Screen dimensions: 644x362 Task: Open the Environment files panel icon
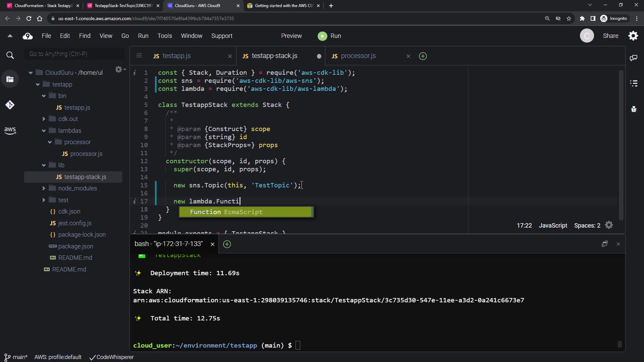click(x=10, y=79)
